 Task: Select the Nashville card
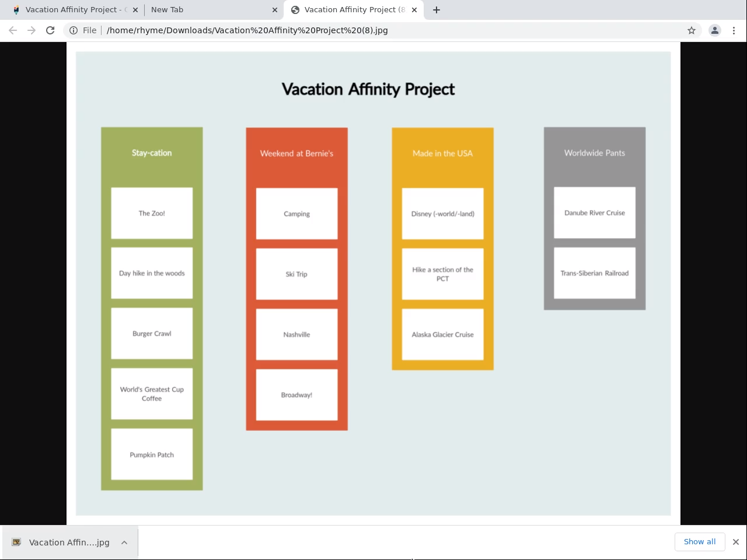tap(296, 334)
